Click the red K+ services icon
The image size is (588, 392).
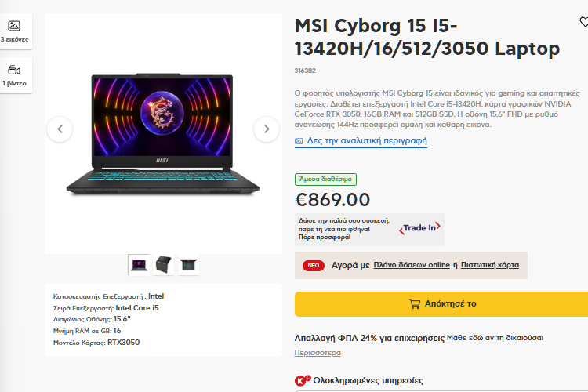302,381
